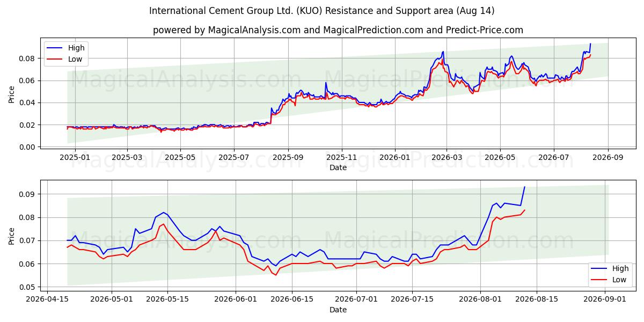
Task: Click the 2026-08-15 tick label on bottom chart
Action: [x=536, y=299]
